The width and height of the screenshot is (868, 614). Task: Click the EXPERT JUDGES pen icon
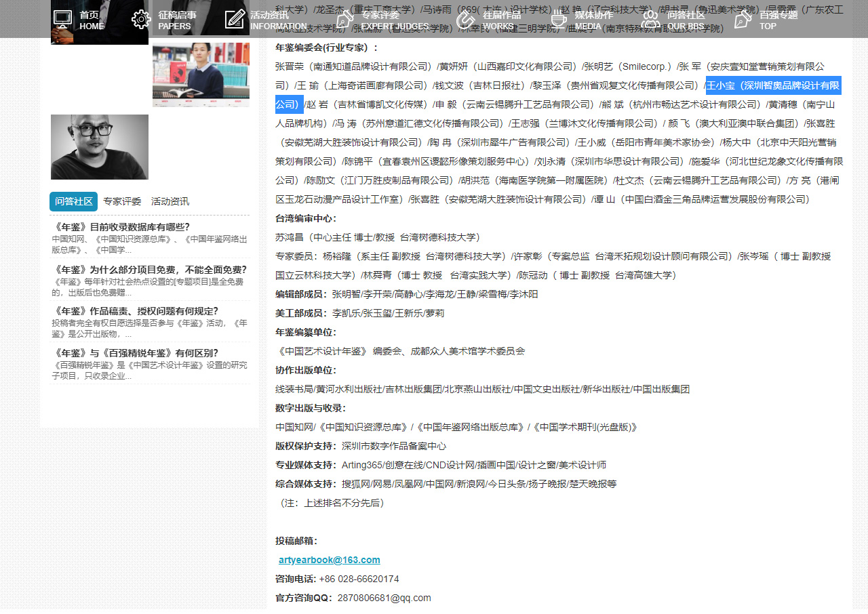pos(344,20)
